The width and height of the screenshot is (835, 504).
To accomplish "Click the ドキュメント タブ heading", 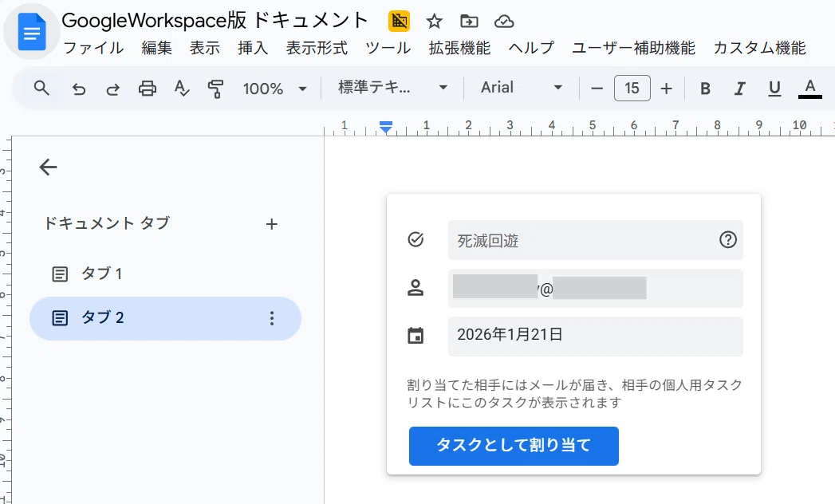I will [x=107, y=223].
